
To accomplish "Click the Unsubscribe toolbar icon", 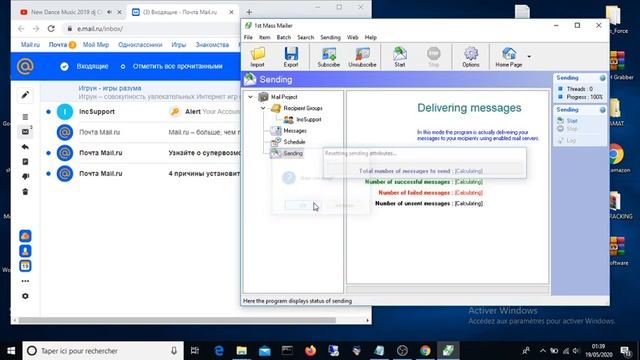I will click(362, 57).
